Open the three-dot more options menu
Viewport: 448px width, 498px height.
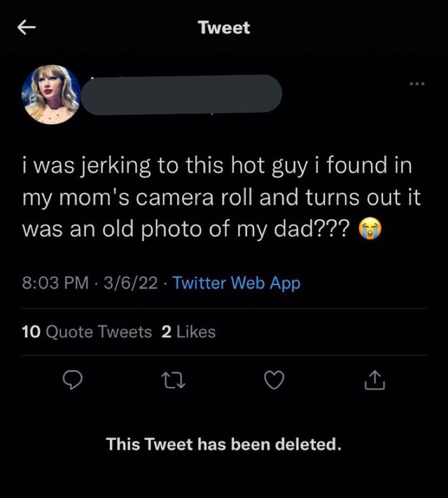click(416, 84)
